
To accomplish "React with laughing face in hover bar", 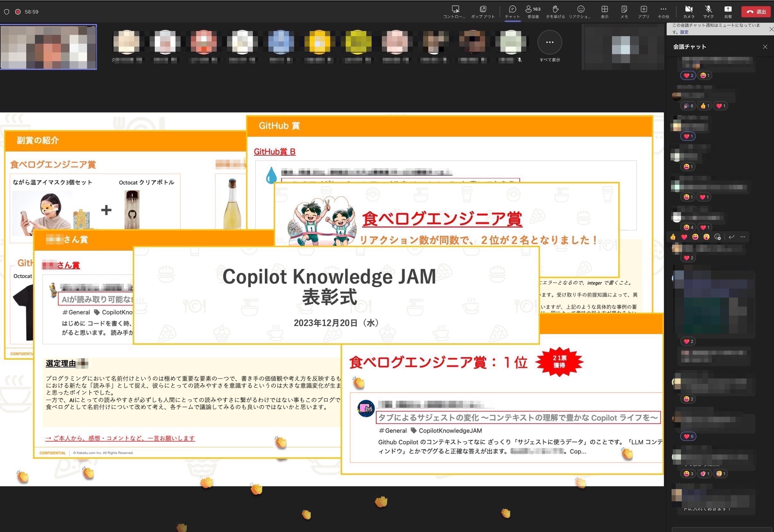I will (695, 237).
